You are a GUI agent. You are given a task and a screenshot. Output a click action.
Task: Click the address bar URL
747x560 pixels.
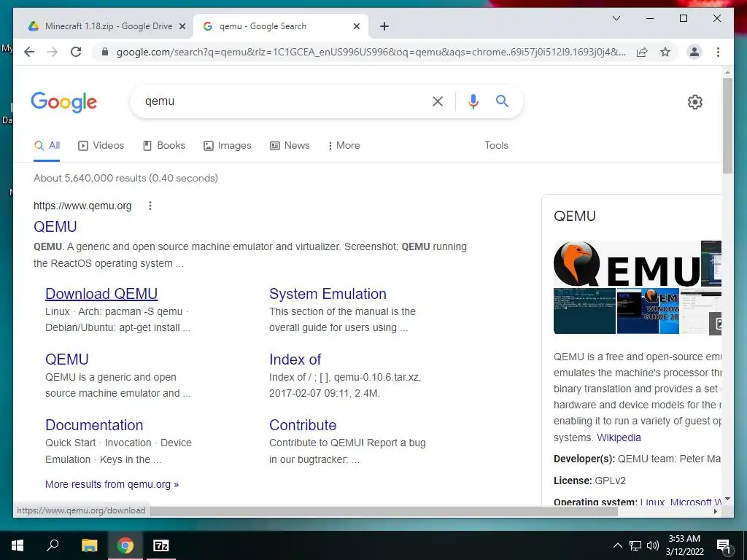pos(371,52)
